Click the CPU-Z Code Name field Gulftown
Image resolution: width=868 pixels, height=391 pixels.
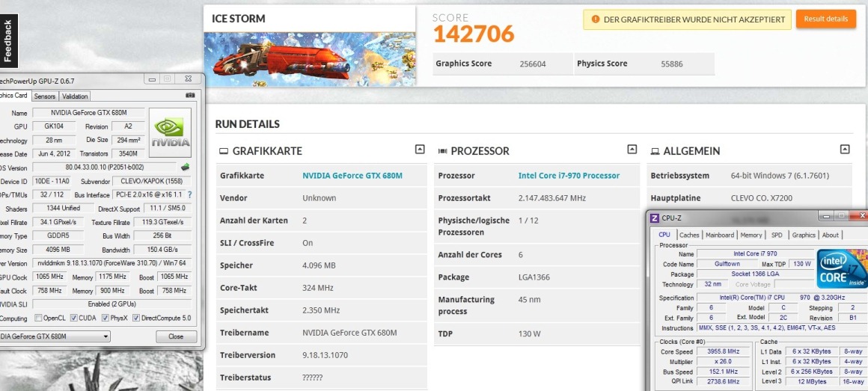click(727, 264)
